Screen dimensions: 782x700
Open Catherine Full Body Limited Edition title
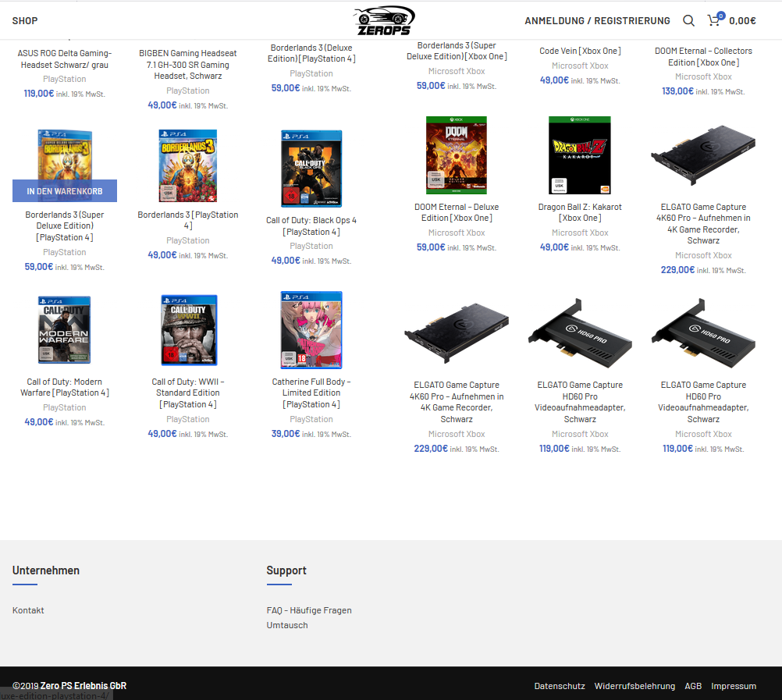[x=311, y=393]
